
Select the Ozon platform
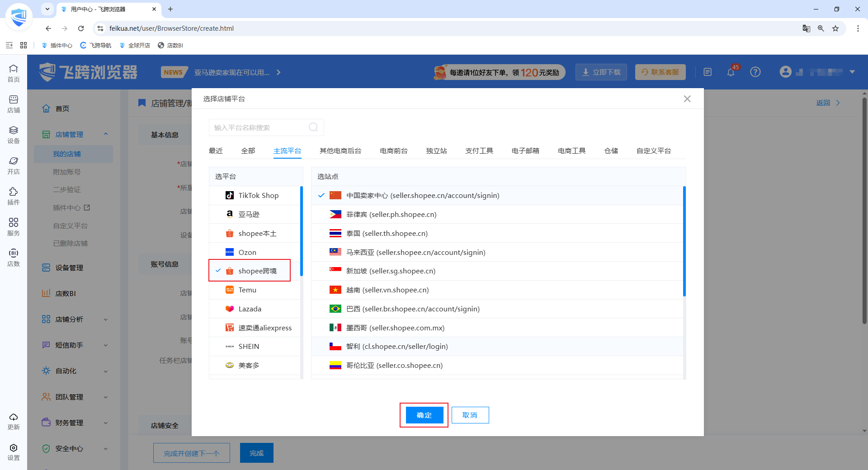coord(255,252)
